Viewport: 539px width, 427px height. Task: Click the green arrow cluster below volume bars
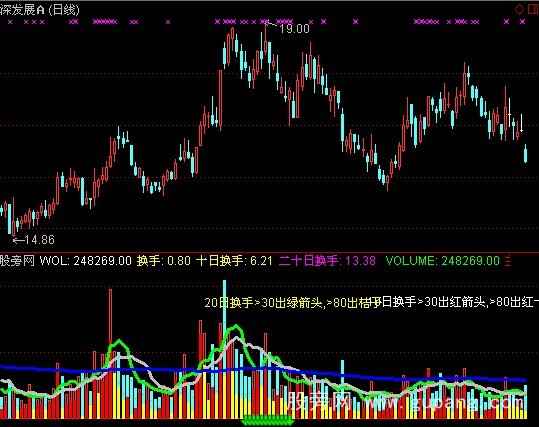pyautogui.click(x=268, y=420)
